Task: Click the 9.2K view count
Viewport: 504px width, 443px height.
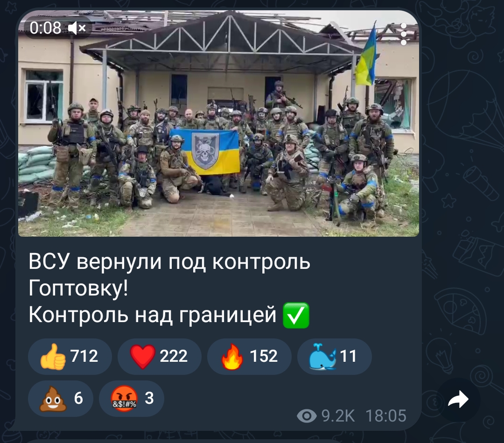Action: pyautogui.click(x=338, y=415)
